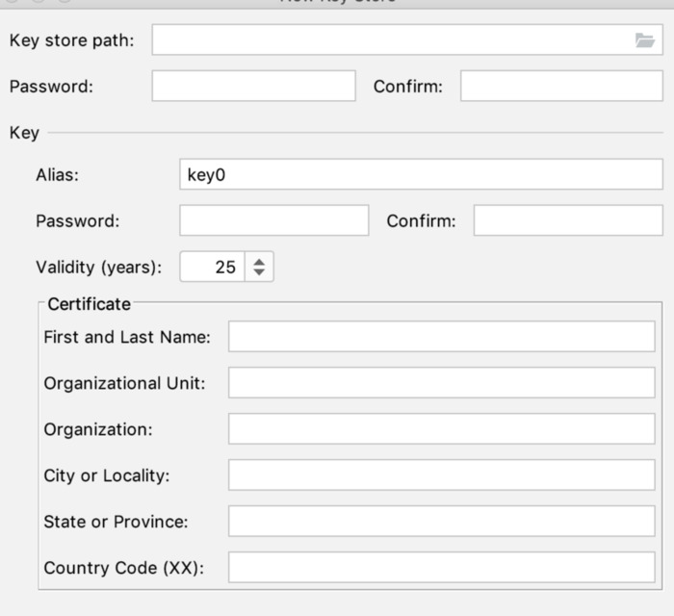The image size is (674, 616).
Task: Click the Certificate group title
Action: pyautogui.click(x=89, y=304)
